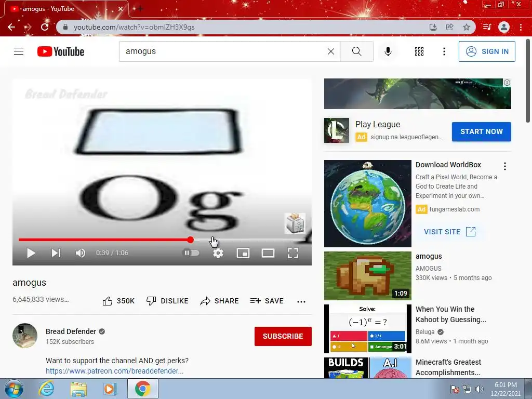Click the magnifier search button

click(356, 51)
